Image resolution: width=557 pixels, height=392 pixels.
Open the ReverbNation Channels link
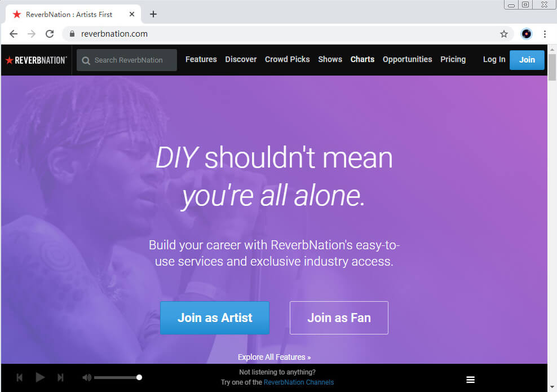tap(299, 382)
